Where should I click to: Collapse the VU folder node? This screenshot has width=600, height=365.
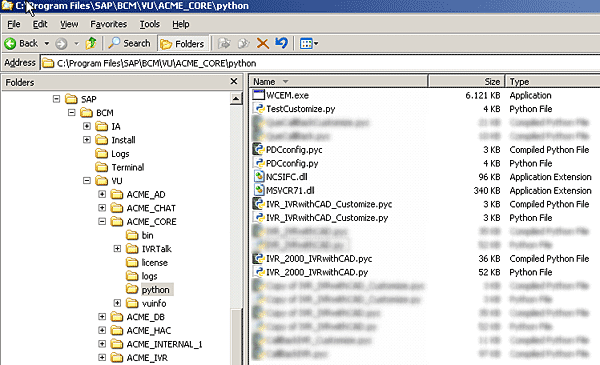click(87, 180)
